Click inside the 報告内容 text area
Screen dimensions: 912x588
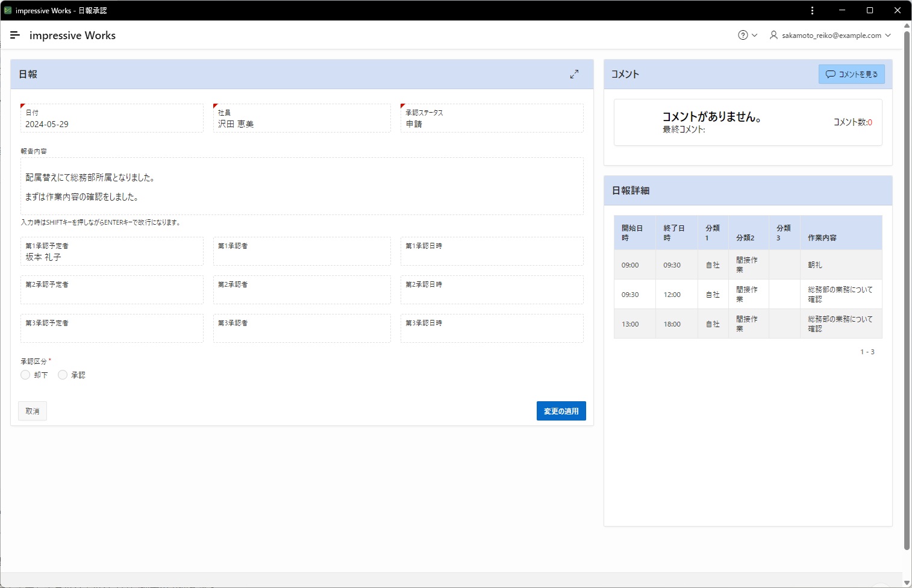302,186
